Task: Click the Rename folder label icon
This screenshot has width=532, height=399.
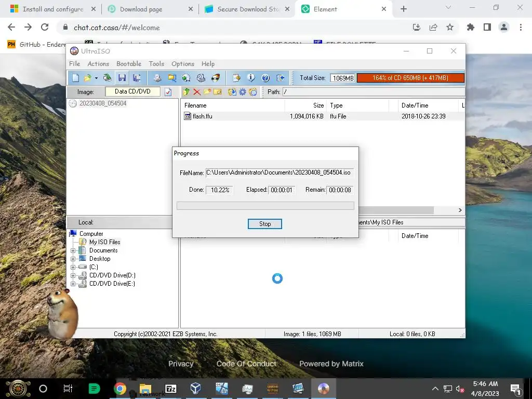Action: click(x=218, y=91)
